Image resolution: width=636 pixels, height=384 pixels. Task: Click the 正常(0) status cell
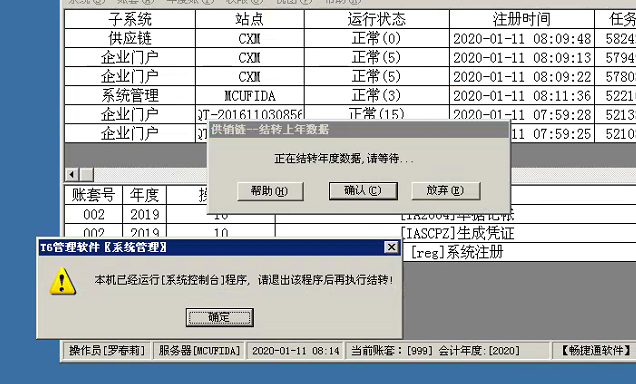pos(376,38)
